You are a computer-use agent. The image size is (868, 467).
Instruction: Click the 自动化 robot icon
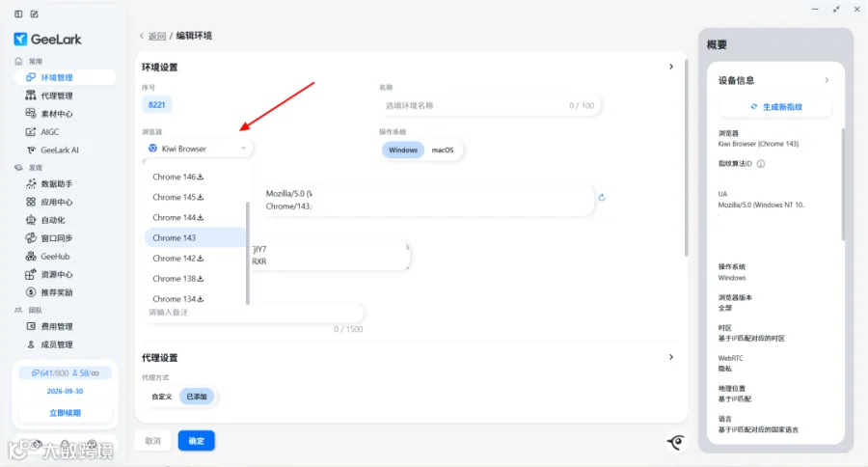[x=31, y=220]
